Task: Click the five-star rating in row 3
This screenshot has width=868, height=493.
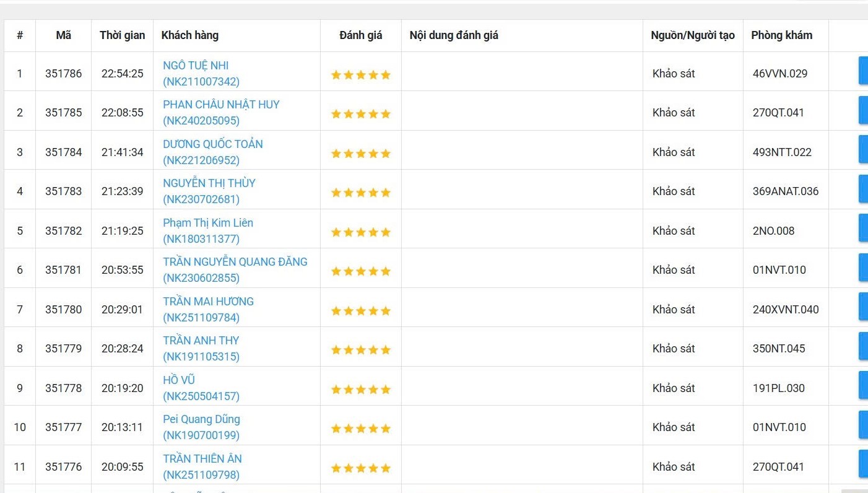Action: 360,154
